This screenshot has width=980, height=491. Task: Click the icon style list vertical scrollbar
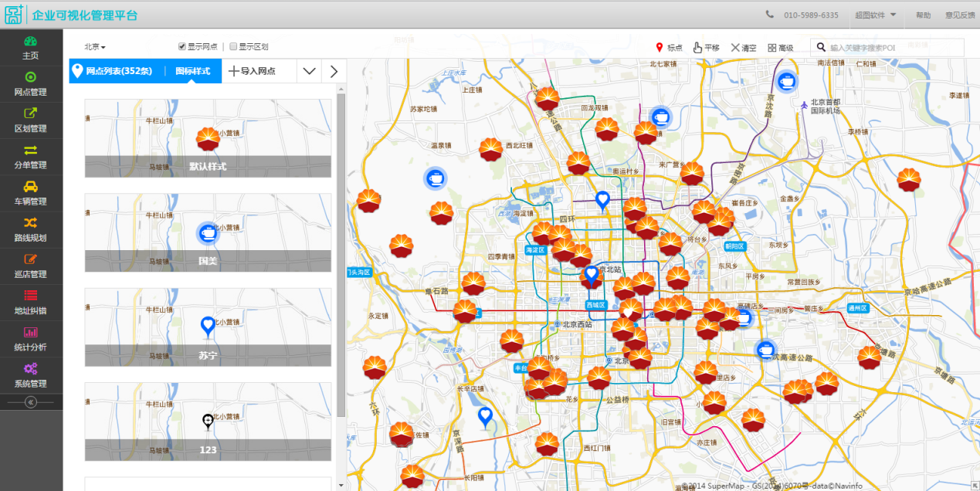341,255
